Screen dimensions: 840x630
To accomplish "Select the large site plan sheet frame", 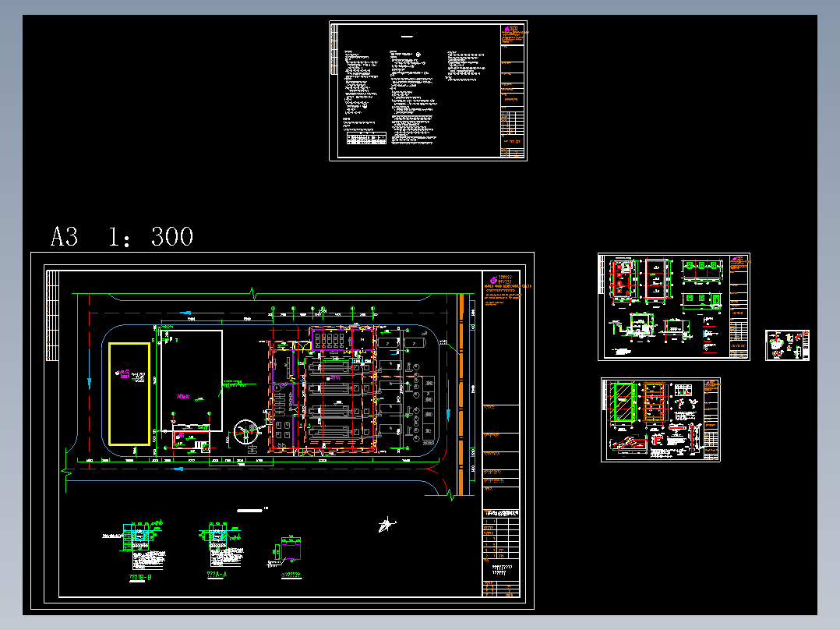I will 282,430.
